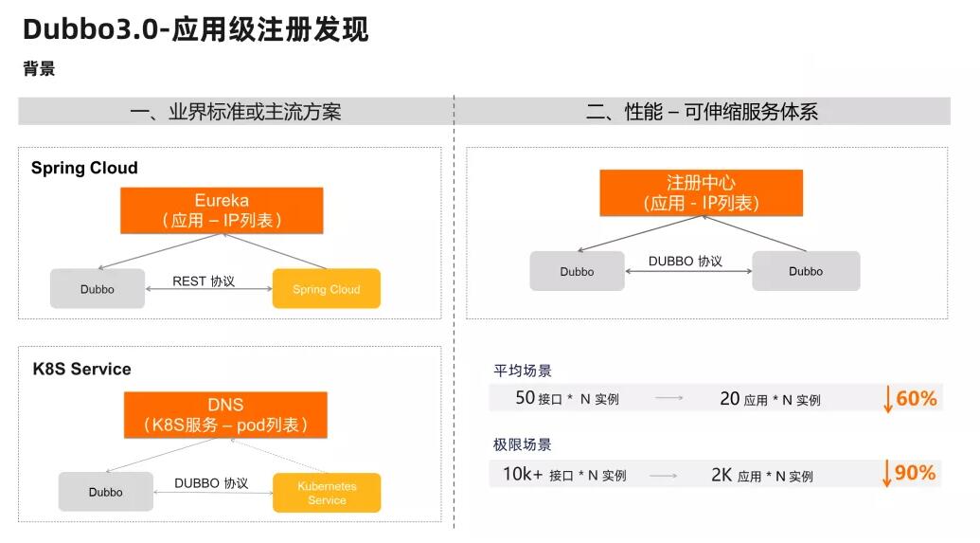The image size is (980, 543).
Task: Click the slide title Dubbo3.0-应用级注册发现
Action: click(x=196, y=30)
